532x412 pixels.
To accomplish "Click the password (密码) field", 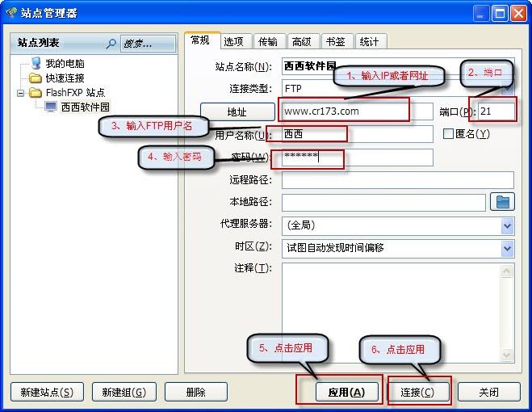I will click(x=358, y=158).
